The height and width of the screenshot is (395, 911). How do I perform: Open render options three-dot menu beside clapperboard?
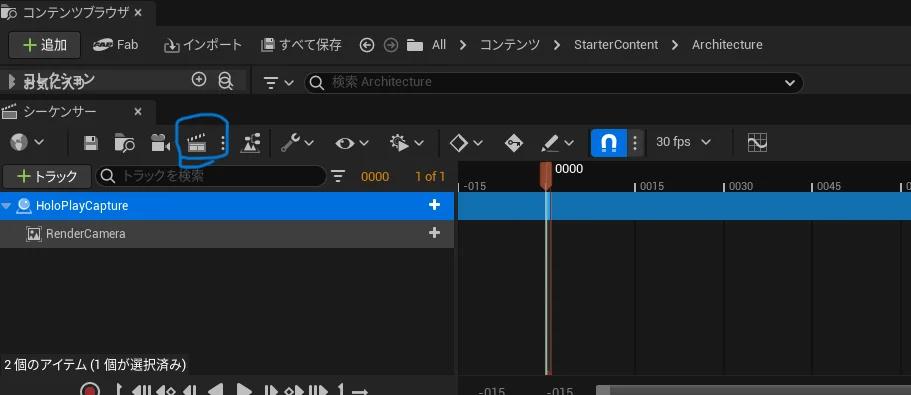[223, 143]
